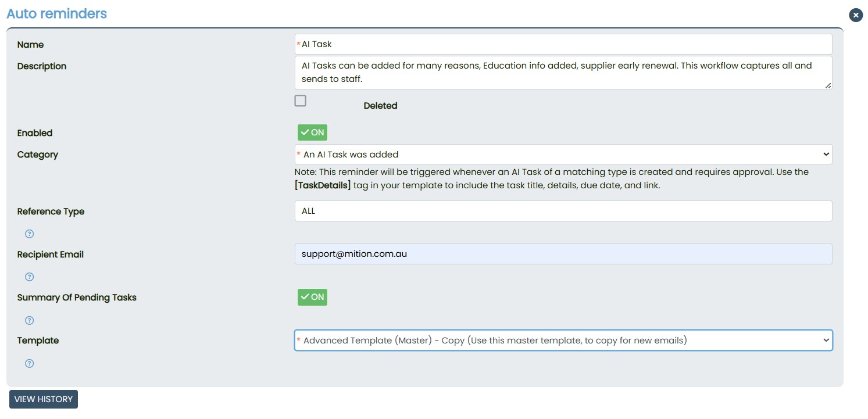Focus the Description text area
868x419 pixels.
click(x=563, y=73)
